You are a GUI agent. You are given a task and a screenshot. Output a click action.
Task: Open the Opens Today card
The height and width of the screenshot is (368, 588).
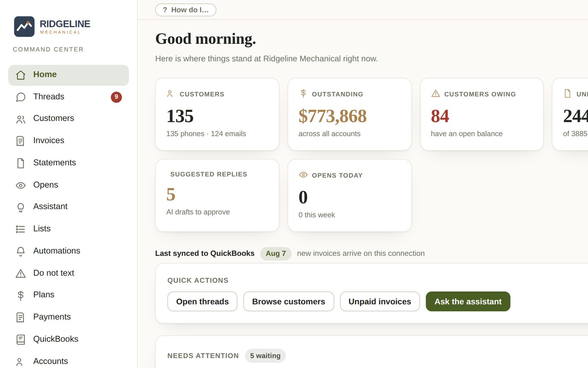coord(349,195)
